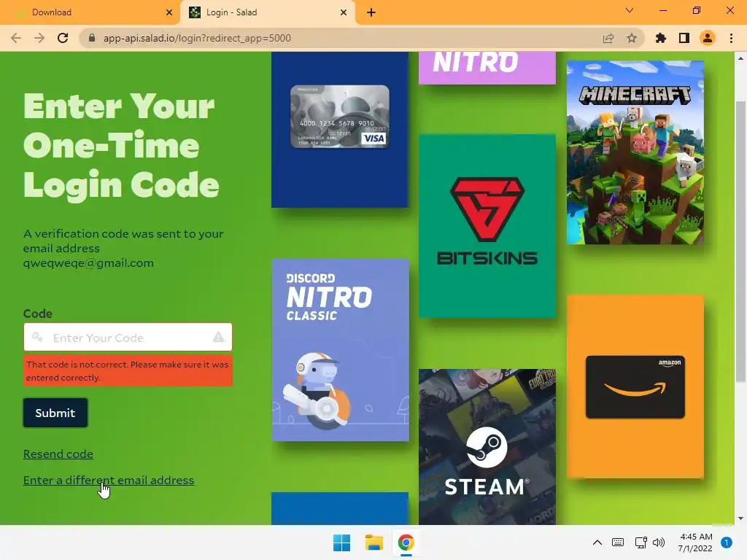View site information lock icon
Viewport: 747px width, 560px height.
(92, 38)
